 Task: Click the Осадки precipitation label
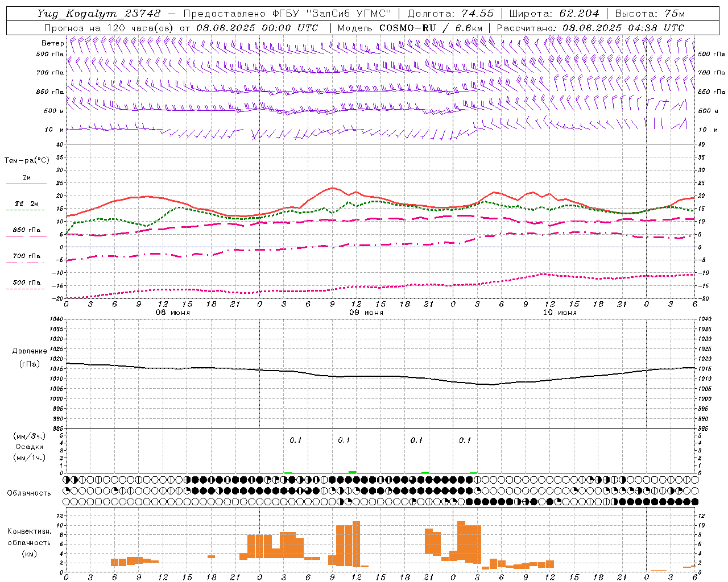point(30,447)
